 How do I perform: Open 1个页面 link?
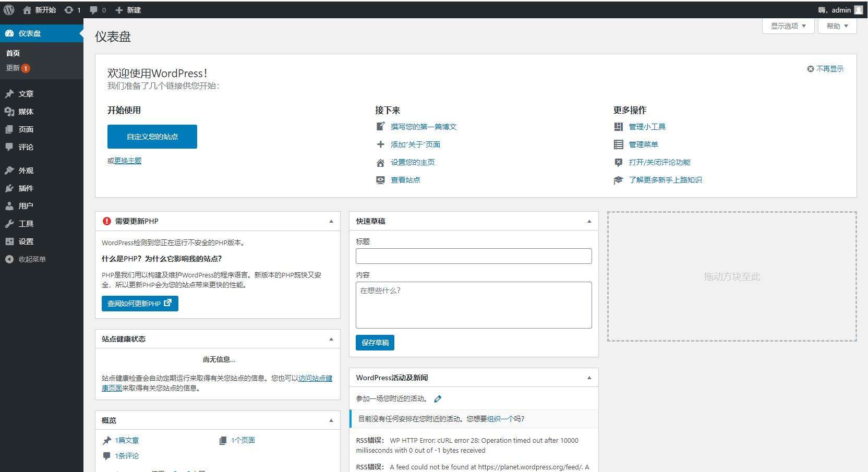(243, 440)
